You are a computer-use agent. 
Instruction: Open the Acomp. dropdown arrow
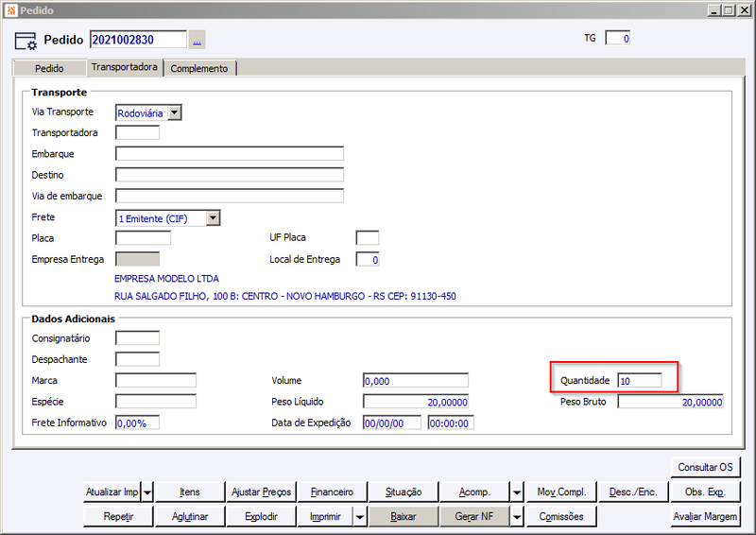point(517,492)
